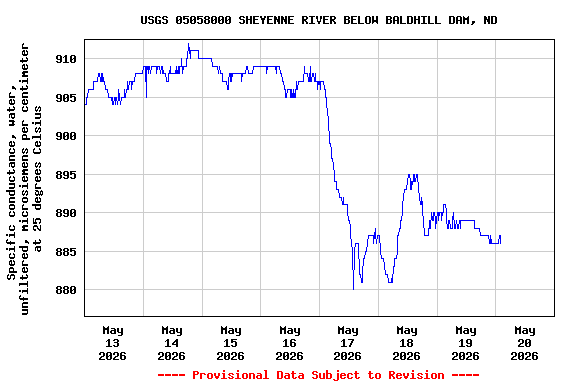Click the 'May 19 2026' date label
Image resolution: width=576 pixels, height=384 pixels.
click(x=465, y=343)
